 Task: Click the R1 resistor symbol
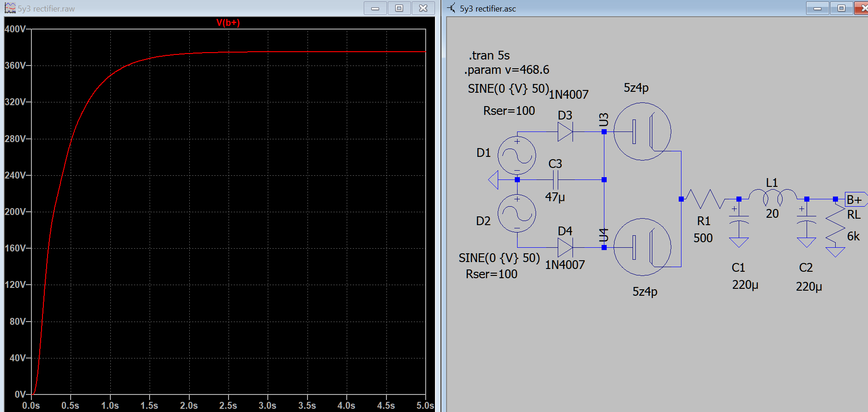click(705, 199)
